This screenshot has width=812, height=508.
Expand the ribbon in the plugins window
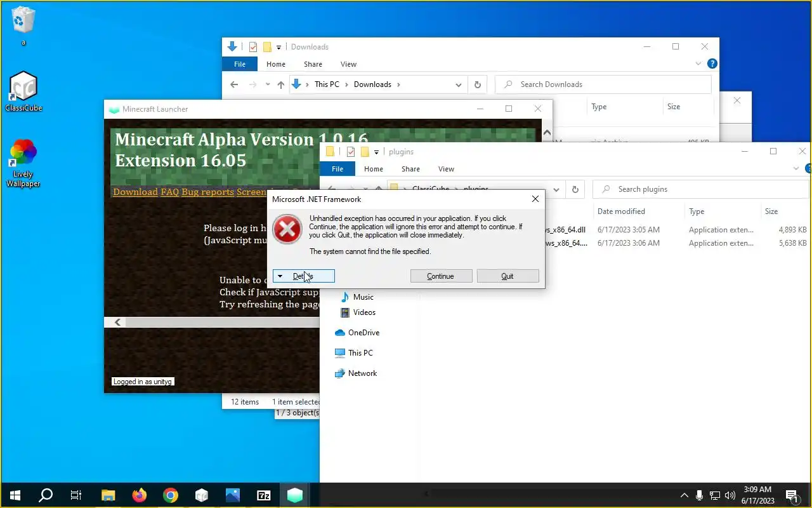[x=797, y=169]
